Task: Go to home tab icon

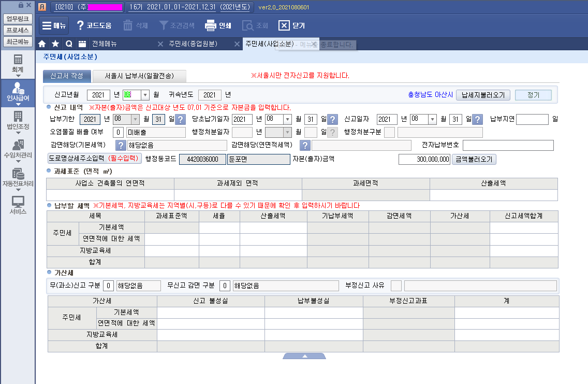Action: coord(42,44)
